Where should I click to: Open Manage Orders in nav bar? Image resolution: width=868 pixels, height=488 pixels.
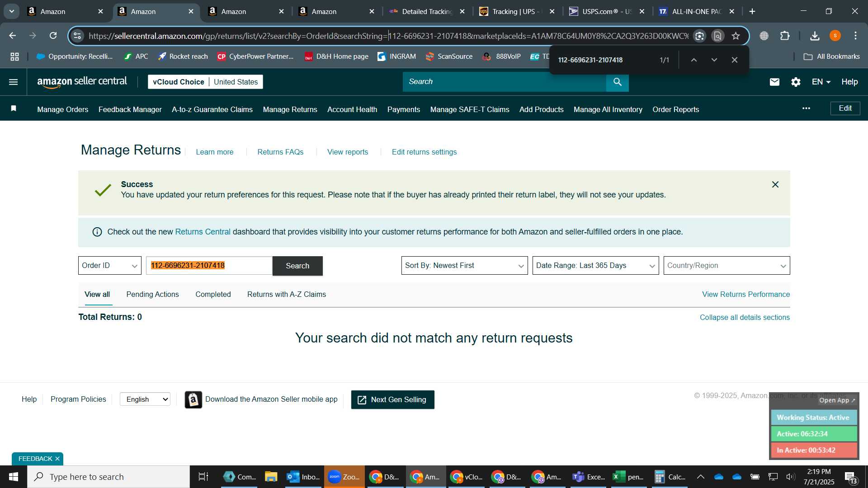(62, 109)
